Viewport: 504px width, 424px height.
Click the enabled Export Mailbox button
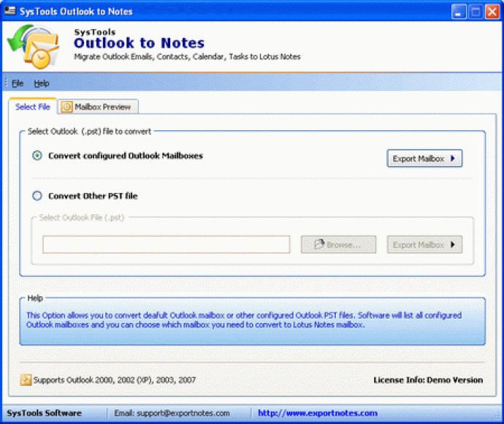424,159
